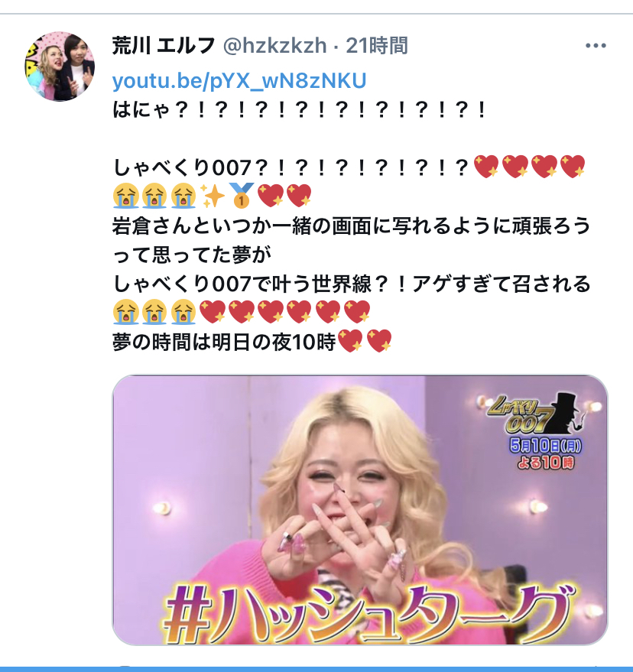Click the first-place medal emoji
Screen dimensions: 633x672
[242, 196]
